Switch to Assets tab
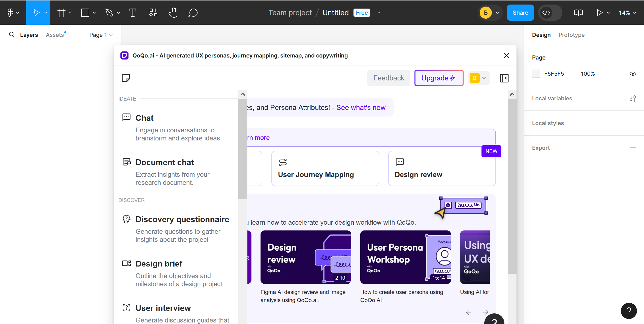This screenshot has height=324, width=644. (55, 35)
